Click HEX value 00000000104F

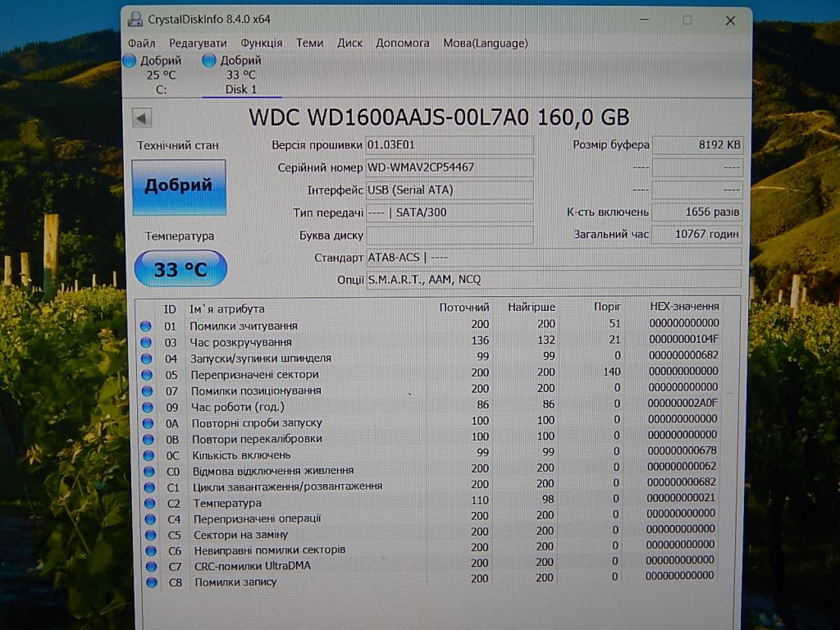point(683,339)
